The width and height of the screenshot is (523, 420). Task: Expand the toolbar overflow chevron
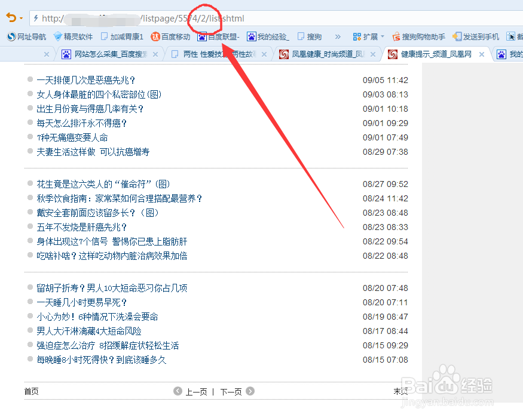pyautogui.click(x=337, y=36)
